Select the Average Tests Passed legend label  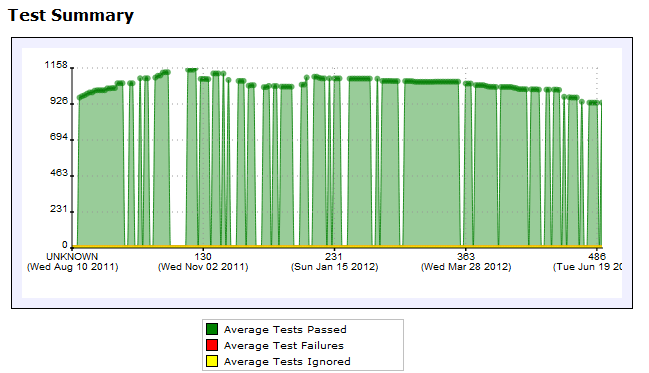(285, 330)
